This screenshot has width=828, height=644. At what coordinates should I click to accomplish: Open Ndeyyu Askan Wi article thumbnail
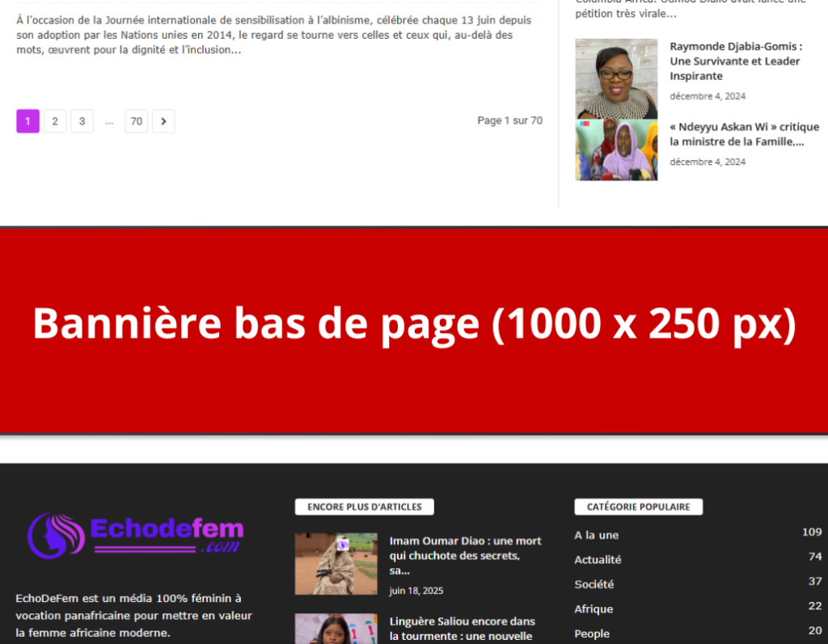pyautogui.click(x=616, y=150)
